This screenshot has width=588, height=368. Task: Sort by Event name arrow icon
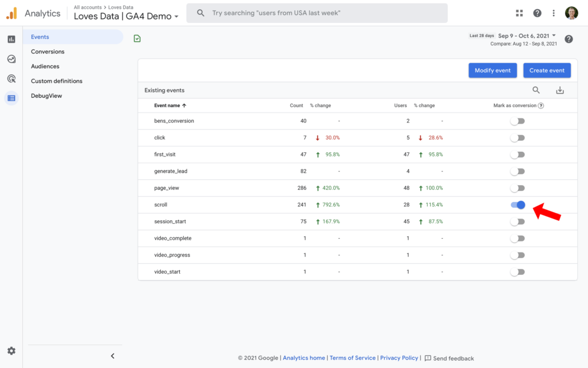tap(184, 106)
